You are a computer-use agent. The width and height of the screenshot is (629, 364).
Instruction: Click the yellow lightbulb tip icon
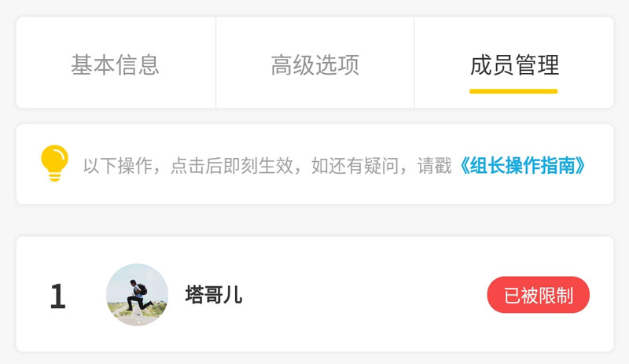pos(54,163)
